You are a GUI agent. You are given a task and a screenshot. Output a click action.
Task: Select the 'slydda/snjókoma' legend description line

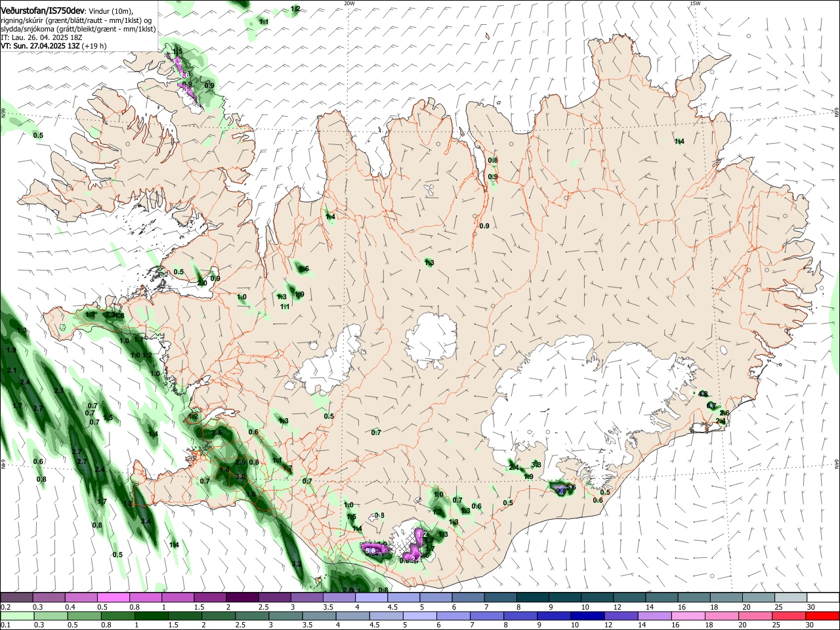coord(78,29)
